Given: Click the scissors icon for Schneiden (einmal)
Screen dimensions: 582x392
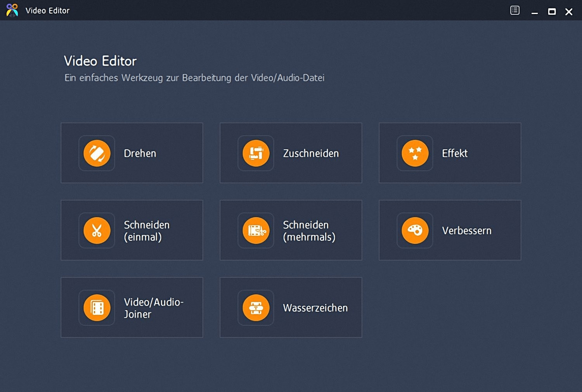Looking at the screenshot, I should coord(97,230).
